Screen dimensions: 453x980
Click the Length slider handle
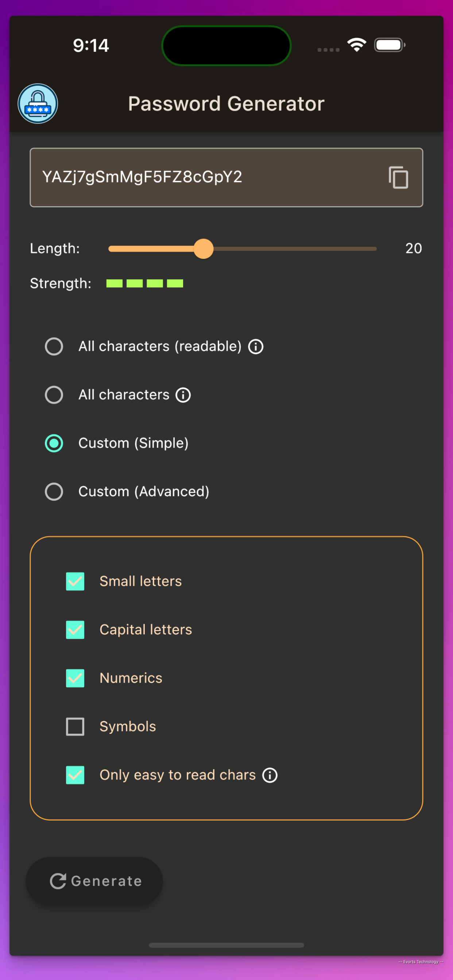204,248
